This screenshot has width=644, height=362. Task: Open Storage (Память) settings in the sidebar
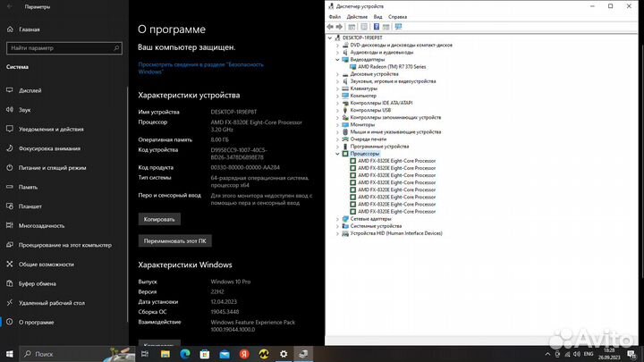28,187
